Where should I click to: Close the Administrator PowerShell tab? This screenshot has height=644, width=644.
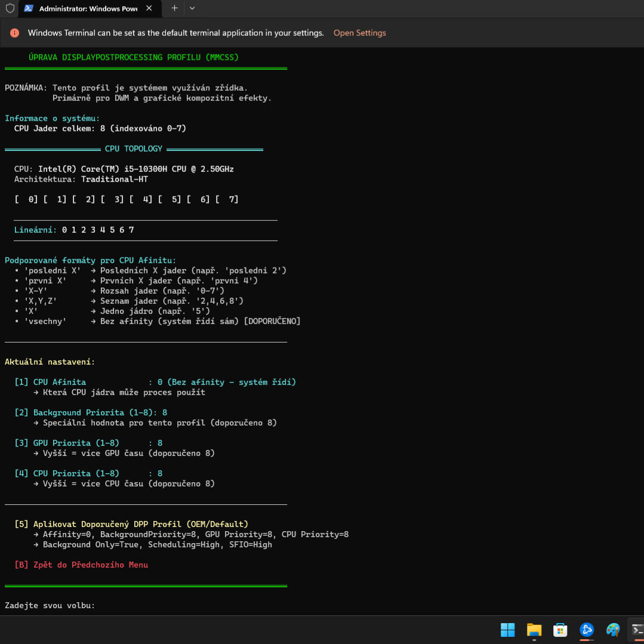coord(149,8)
